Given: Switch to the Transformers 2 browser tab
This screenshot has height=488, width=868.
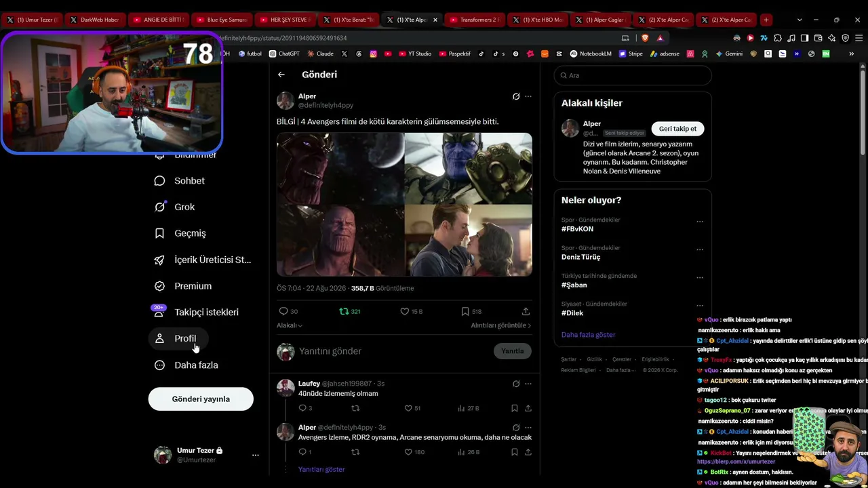Looking at the screenshot, I should click(x=474, y=20).
